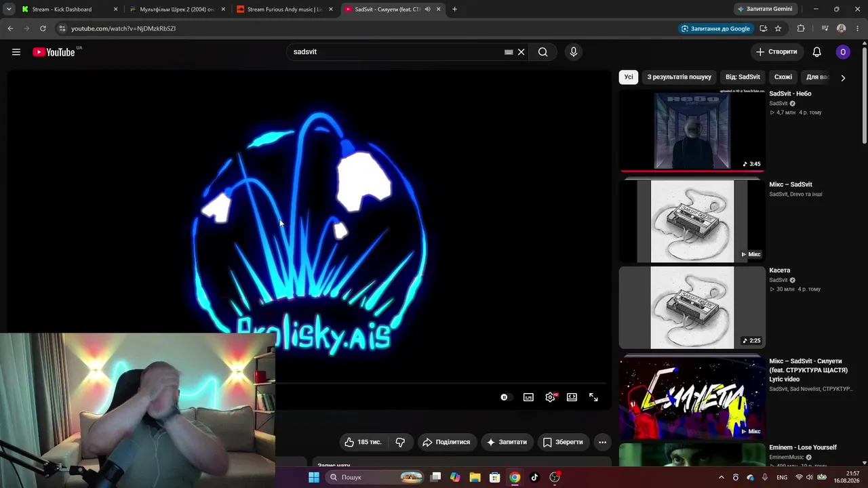Switch player to theater mode
This screenshot has height=488, width=868.
point(572,397)
